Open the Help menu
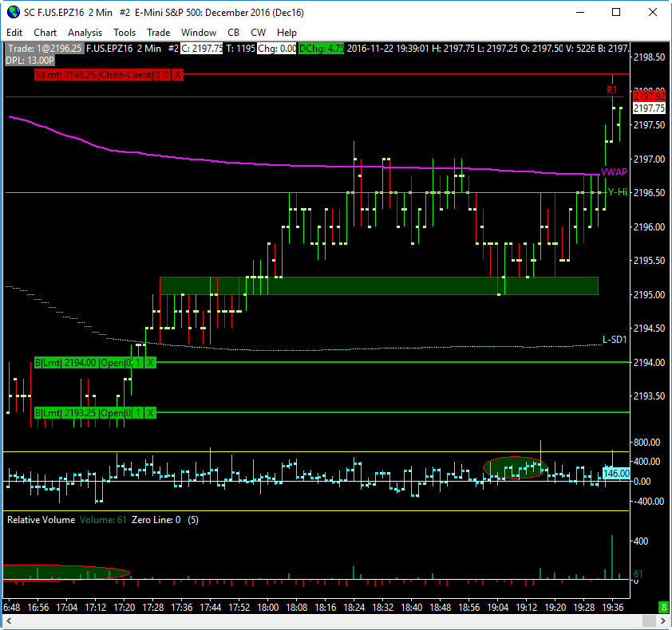 [287, 33]
